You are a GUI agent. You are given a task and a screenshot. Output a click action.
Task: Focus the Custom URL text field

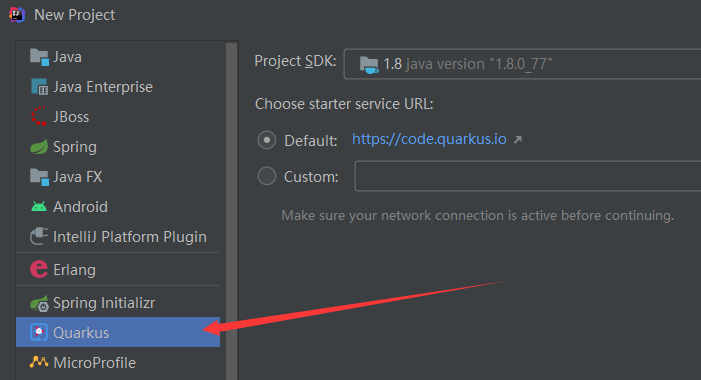[528, 176]
